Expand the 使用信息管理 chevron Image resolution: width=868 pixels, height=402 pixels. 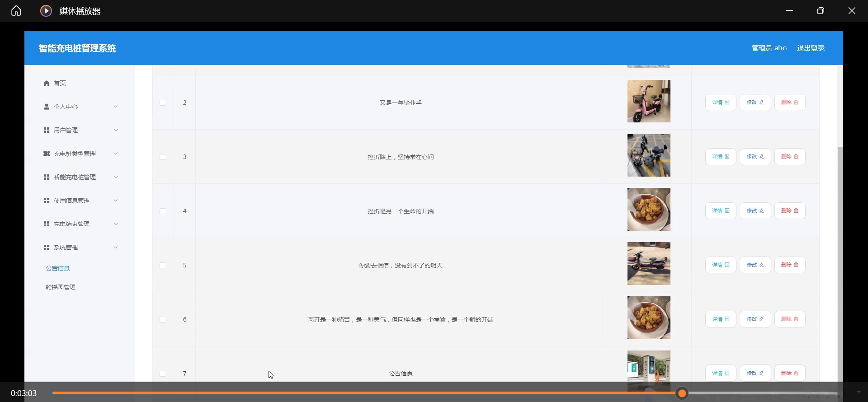pyautogui.click(x=116, y=201)
